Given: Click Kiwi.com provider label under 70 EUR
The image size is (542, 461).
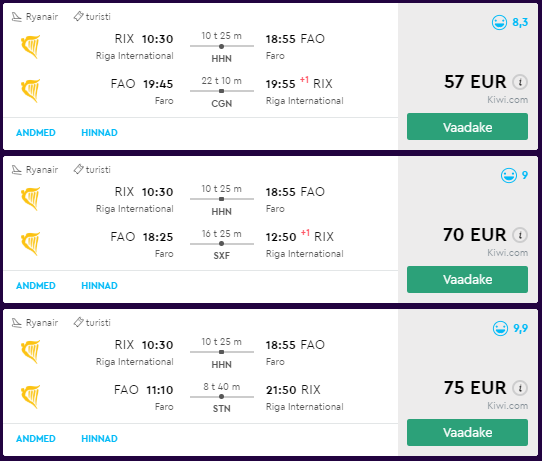Looking at the screenshot, I should pyautogui.click(x=507, y=253).
